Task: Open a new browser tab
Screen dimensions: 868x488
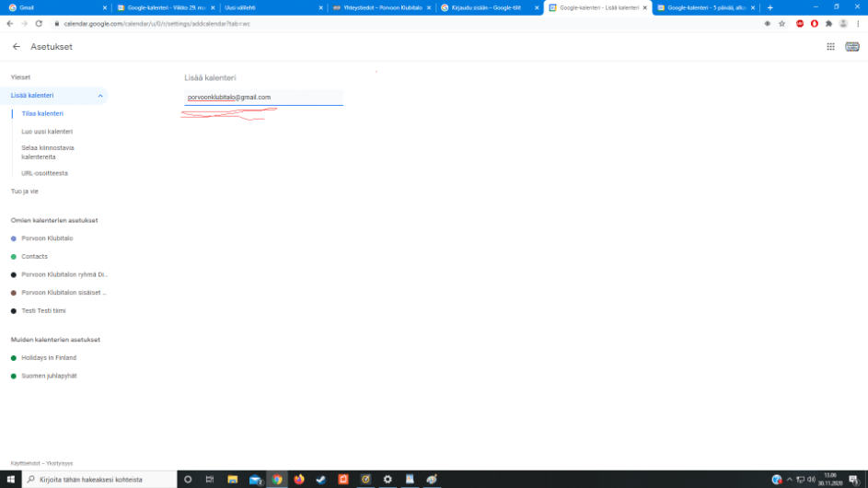Action: [x=770, y=7]
